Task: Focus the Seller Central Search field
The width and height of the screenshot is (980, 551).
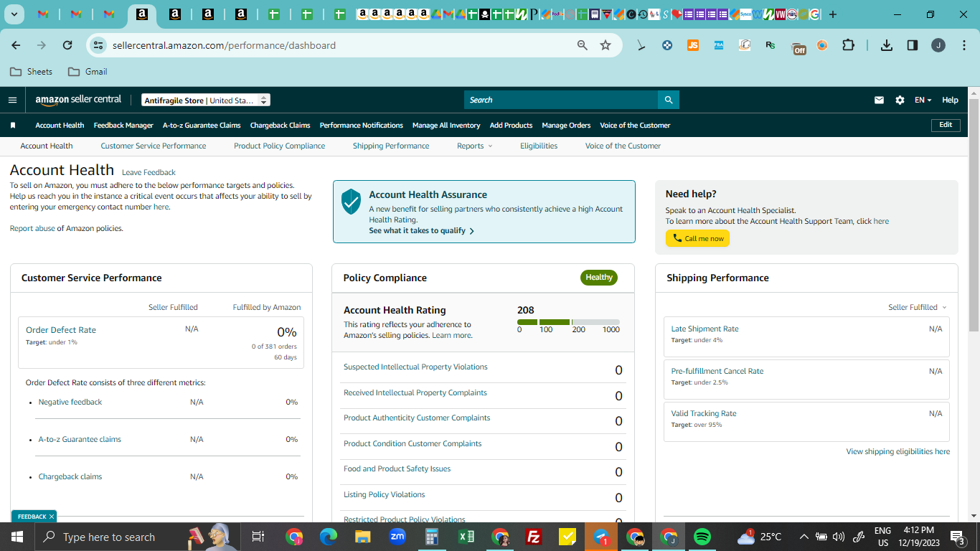Action: click(561, 100)
